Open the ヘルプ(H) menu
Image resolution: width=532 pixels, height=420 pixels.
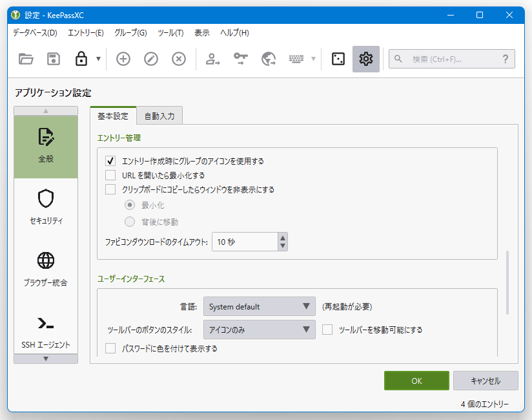pyautogui.click(x=234, y=32)
